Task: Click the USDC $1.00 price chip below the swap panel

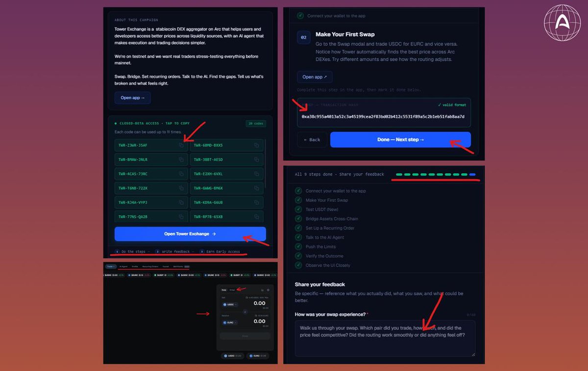Action: [x=233, y=356]
